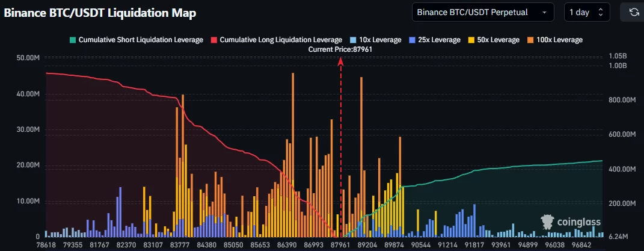This screenshot has width=644, height=251.
Task: Click the Binance BTC/USDT Liquidation Map title
Action: [100, 13]
